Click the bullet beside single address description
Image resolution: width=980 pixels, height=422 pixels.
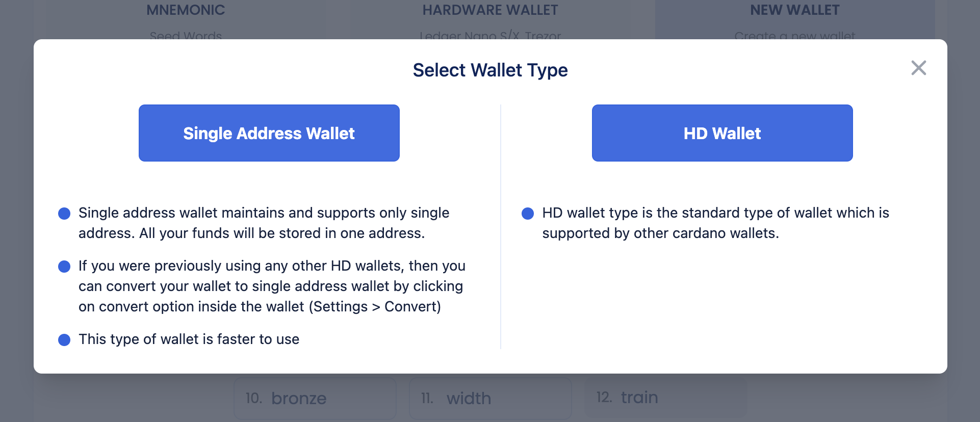point(64,213)
